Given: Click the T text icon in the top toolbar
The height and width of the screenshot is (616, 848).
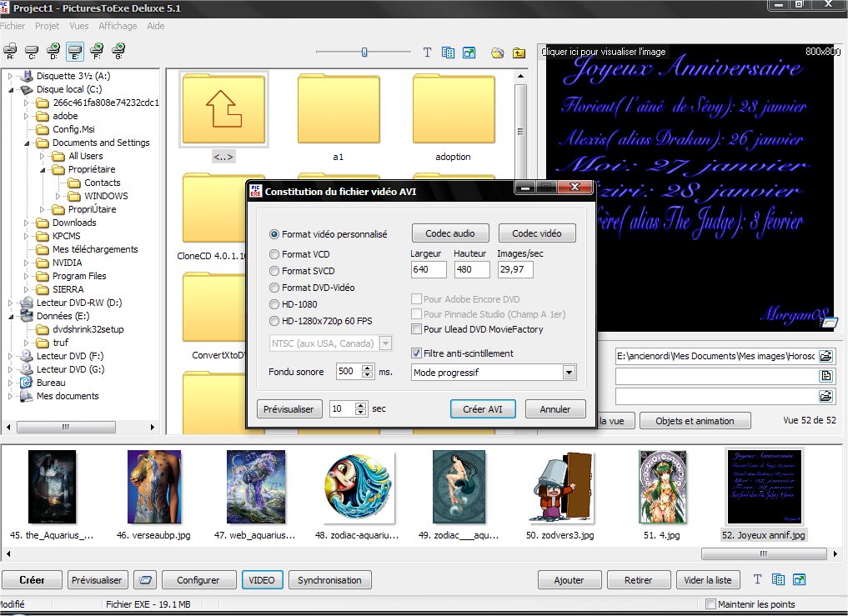Looking at the screenshot, I should click(x=427, y=53).
